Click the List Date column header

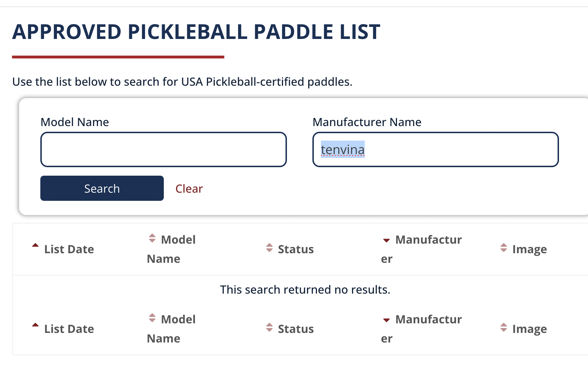(x=69, y=249)
